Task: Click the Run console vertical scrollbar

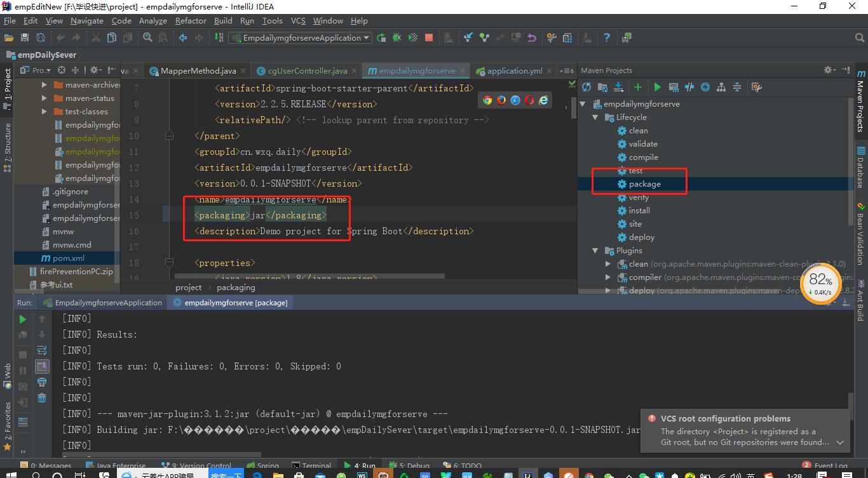Action: tap(851, 401)
